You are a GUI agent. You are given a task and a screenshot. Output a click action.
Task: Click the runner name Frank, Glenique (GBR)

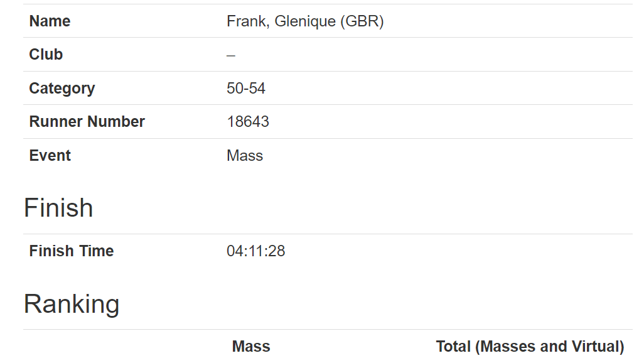pyautogui.click(x=305, y=21)
